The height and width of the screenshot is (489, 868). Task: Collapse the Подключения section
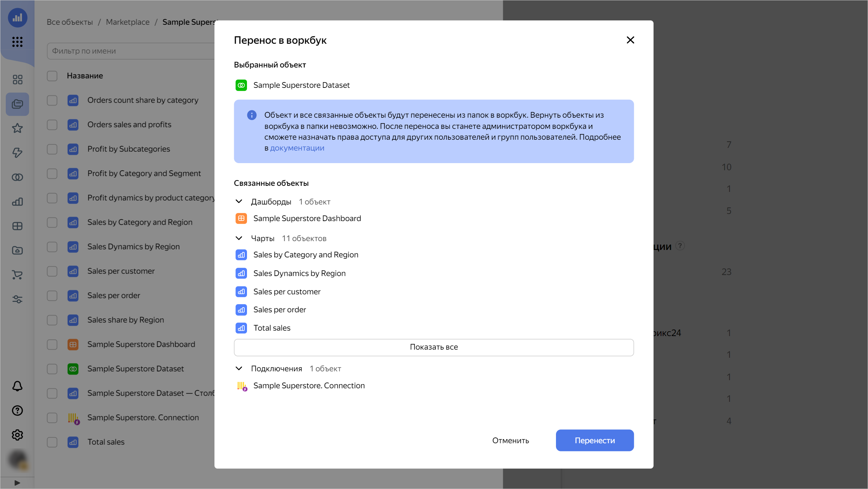[x=239, y=369]
